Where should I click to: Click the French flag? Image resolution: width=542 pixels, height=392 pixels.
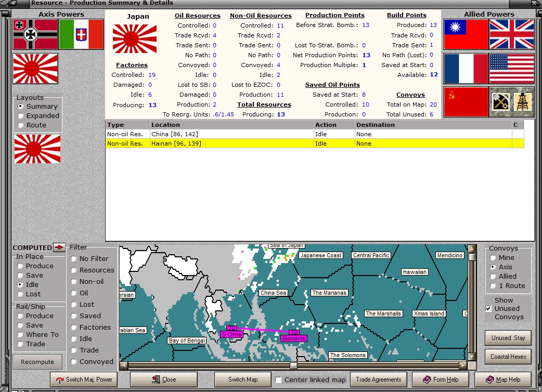[x=466, y=69]
